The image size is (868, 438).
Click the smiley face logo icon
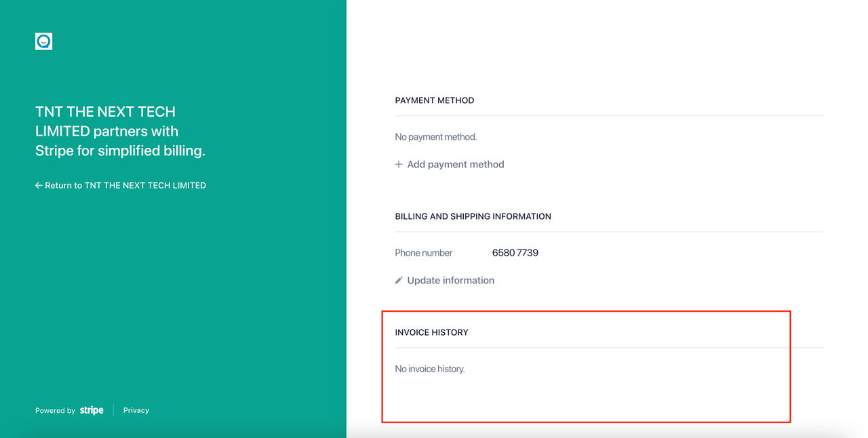[x=43, y=41]
